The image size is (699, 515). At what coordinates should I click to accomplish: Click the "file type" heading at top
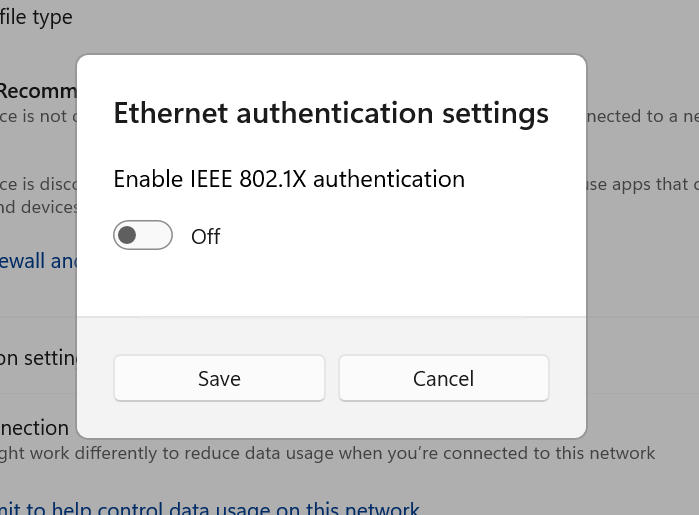tap(37, 18)
